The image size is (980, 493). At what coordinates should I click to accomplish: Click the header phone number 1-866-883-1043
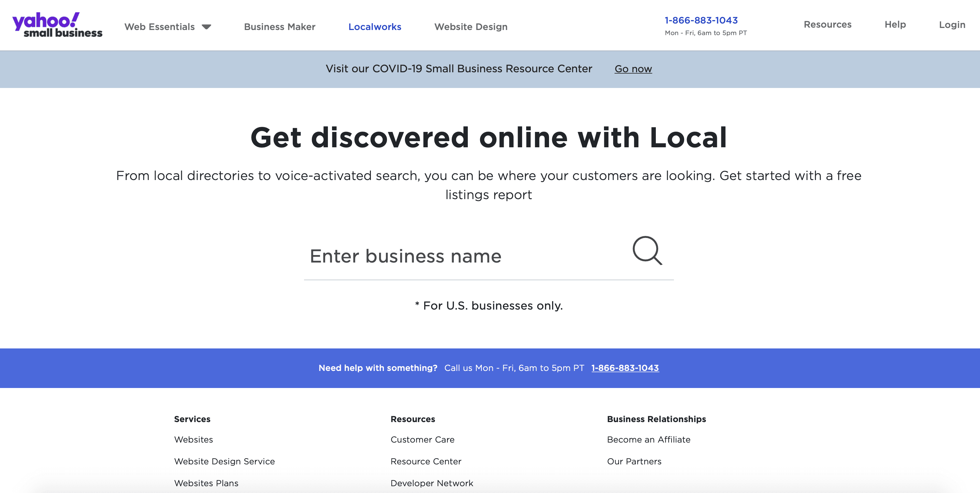[x=701, y=20]
